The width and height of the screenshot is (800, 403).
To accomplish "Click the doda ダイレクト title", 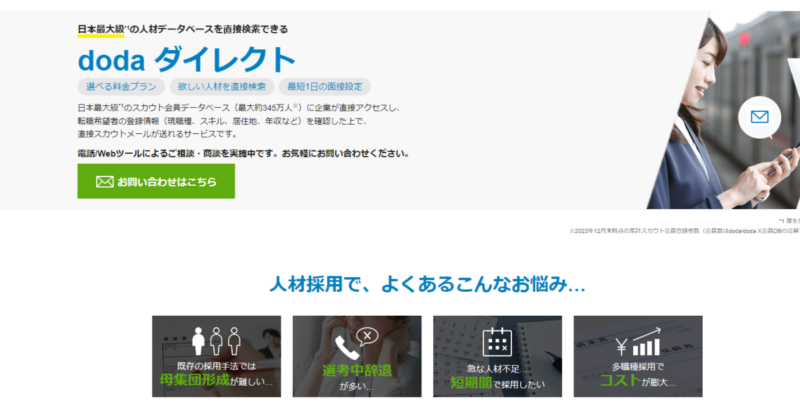I will point(187,58).
